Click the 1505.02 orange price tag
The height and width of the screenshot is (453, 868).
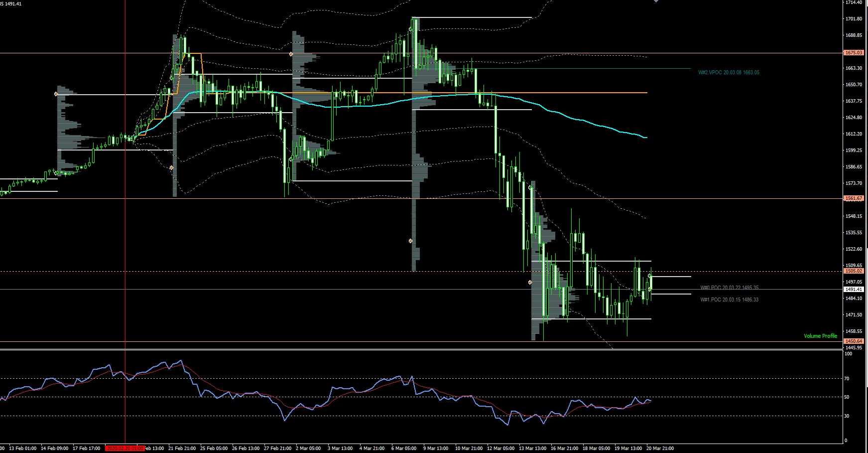pos(853,271)
